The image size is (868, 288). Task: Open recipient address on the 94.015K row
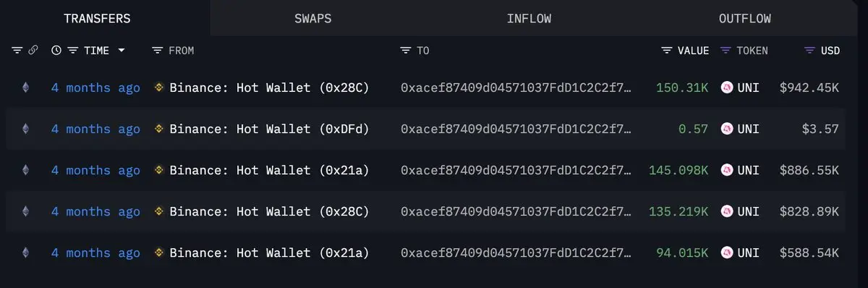(x=516, y=253)
